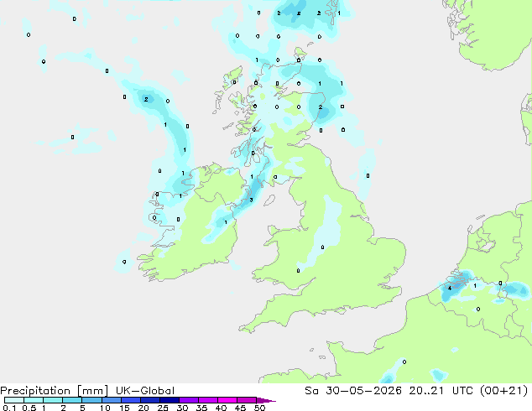Screen dimensions: 532x411
Task: Click the '25' legend scale label
Action: pyautogui.click(x=163, y=408)
